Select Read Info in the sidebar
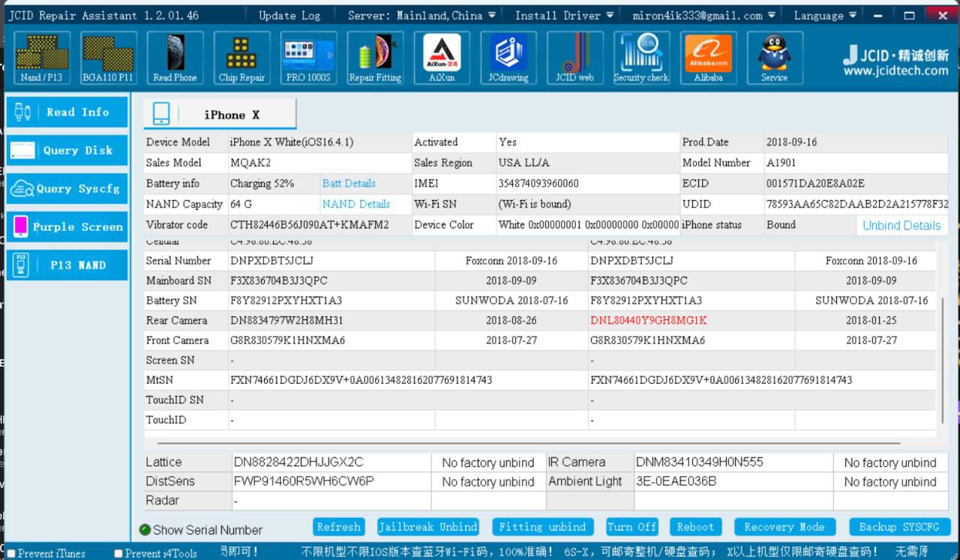 [x=67, y=112]
